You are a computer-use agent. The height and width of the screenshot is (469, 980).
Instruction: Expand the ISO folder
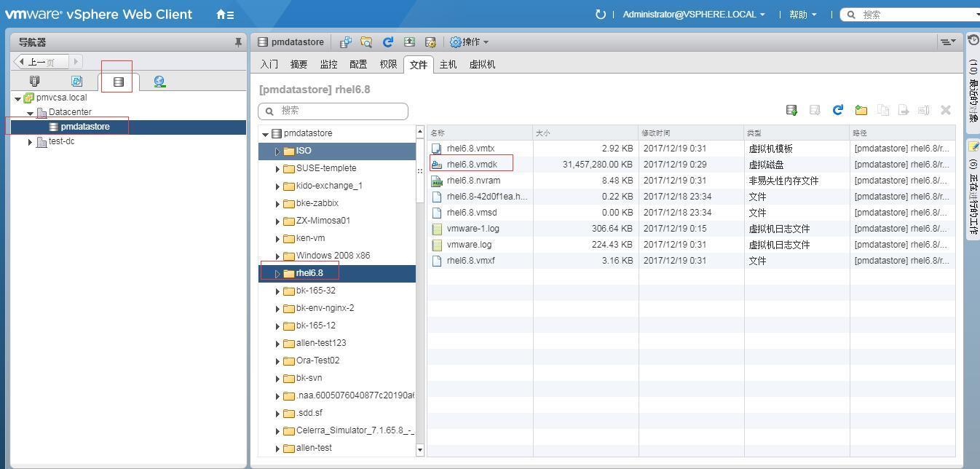277,151
